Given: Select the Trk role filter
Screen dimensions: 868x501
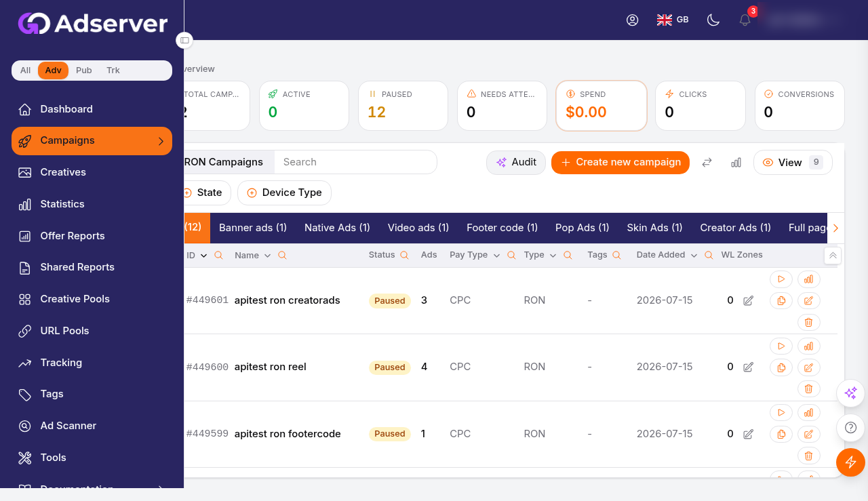Looking at the screenshot, I should (x=113, y=71).
